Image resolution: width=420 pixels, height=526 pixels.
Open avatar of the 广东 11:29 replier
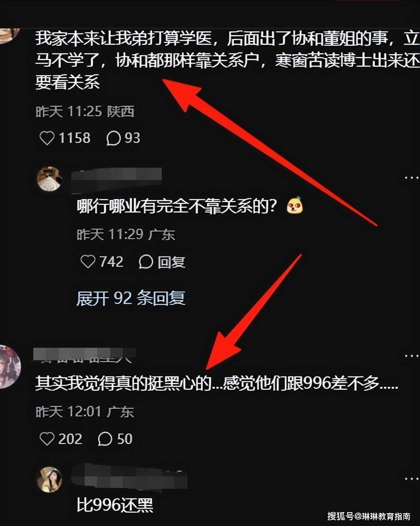click(x=49, y=179)
